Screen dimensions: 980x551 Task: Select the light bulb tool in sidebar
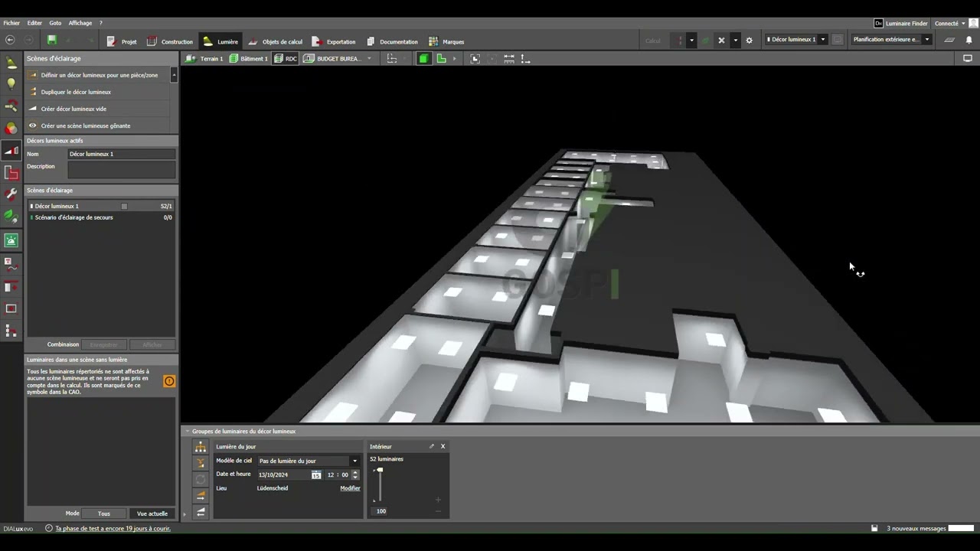coord(11,84)
